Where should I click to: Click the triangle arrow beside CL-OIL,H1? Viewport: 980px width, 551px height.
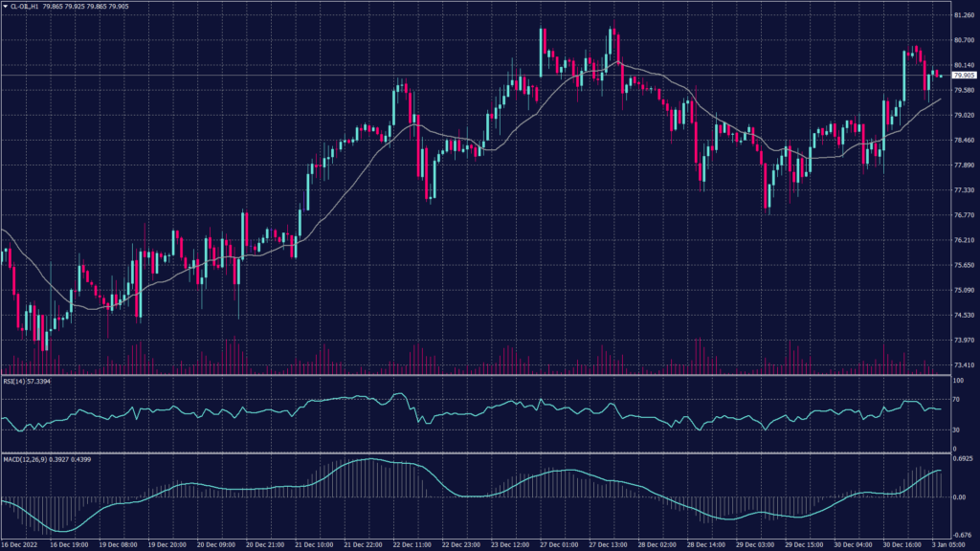(5, 6)
